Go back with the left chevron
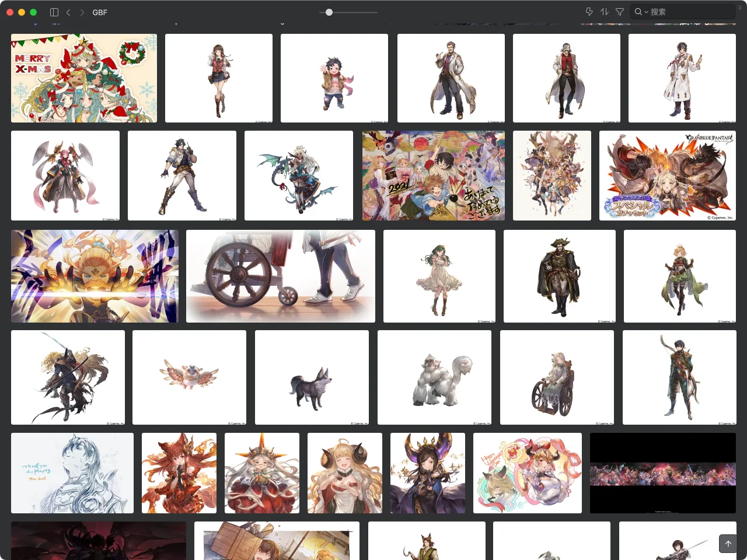This screenshot has height=560, width=747. pos(68,12)
